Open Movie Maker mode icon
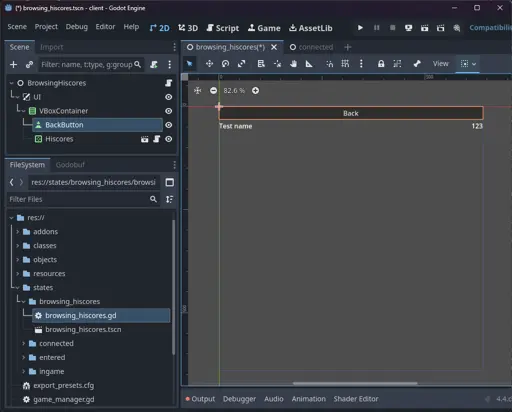This screenshot has height=412, width=512. pos(457,28)
